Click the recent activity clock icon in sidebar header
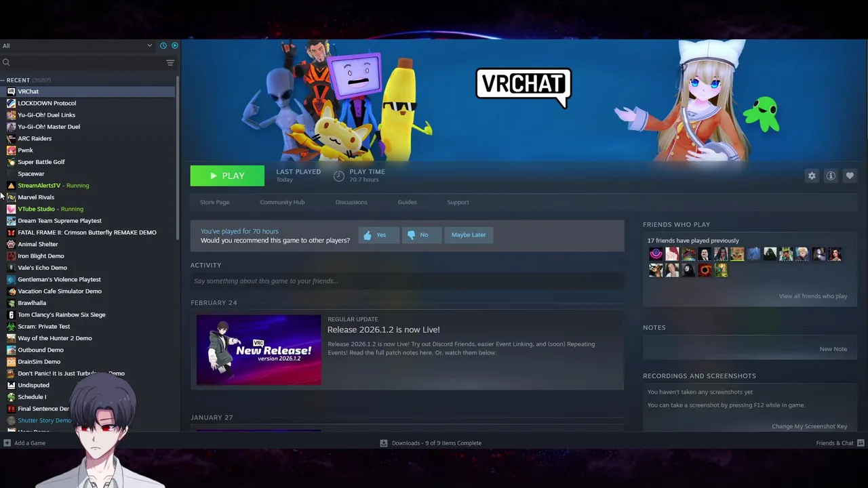 coord(163,45)
